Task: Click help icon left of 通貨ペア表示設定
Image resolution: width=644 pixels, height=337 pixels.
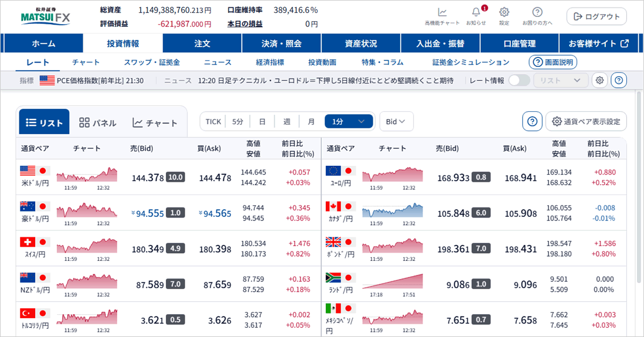Action: click(x=532, y=122)
